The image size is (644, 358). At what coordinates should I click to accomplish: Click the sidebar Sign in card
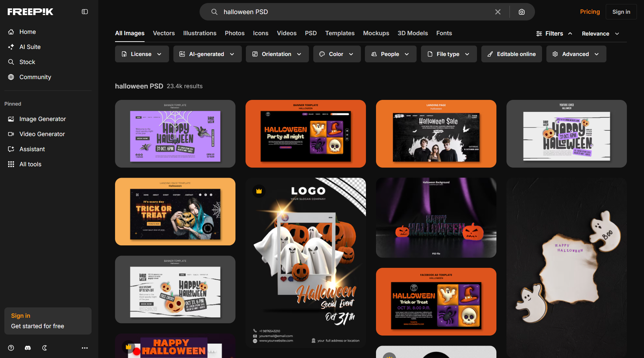coord(48,321)
